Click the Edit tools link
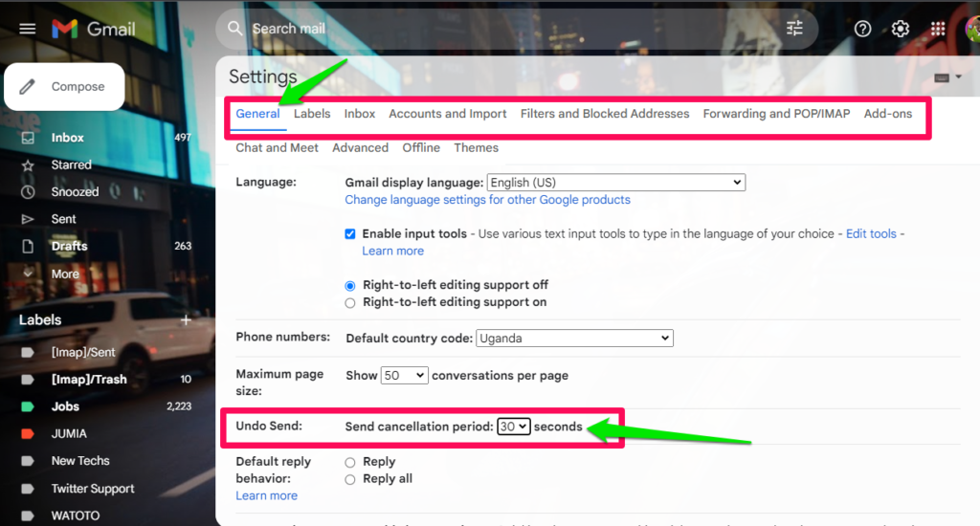This screenshot has width=980, height=526. tap(871, 233)
